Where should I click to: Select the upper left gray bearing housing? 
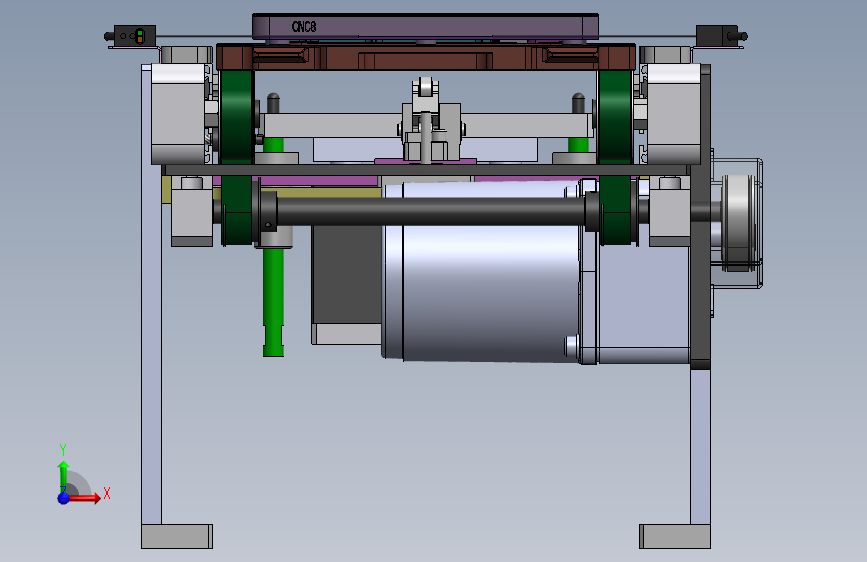[180, 113]
